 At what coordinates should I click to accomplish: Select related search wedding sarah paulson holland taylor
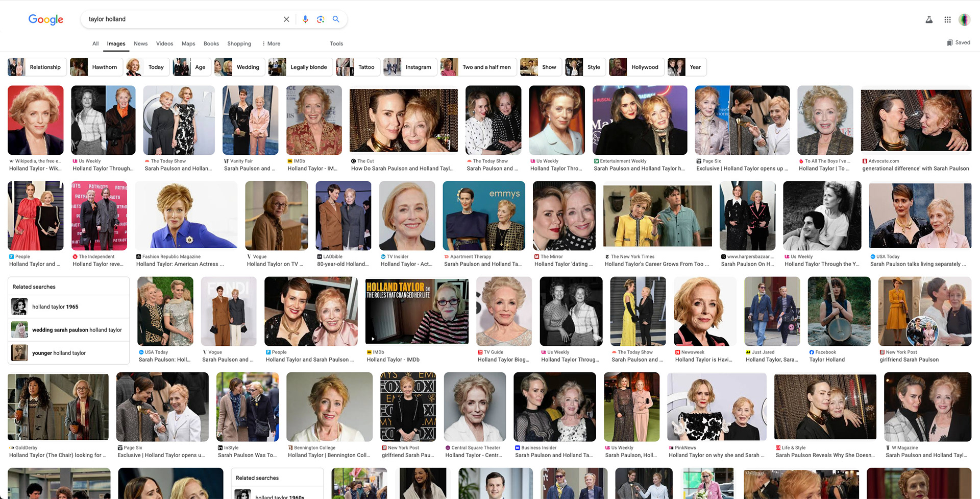tap(69, 329)
